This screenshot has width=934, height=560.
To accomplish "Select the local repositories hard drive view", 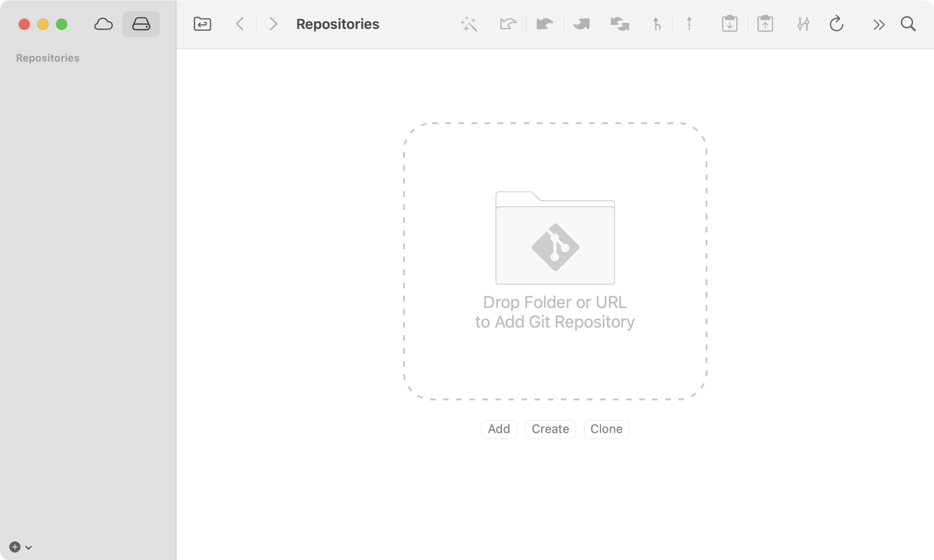I will point(141,24).
